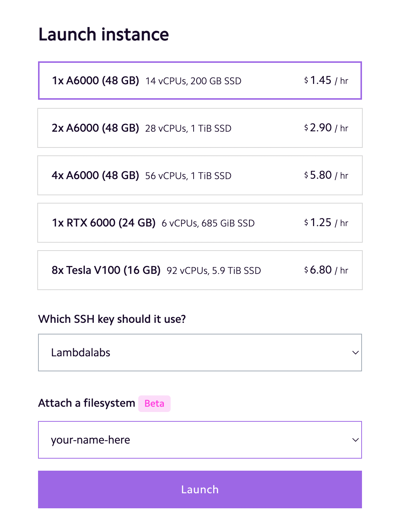Choose the 2x A6000 (48 GB) instance

pos(200,128)
